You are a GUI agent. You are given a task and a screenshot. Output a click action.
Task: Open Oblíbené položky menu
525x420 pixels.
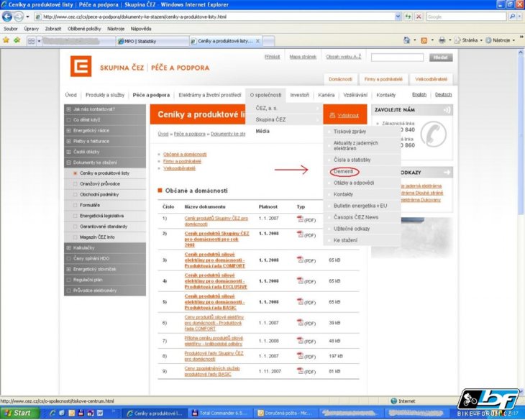click(84, 29)
